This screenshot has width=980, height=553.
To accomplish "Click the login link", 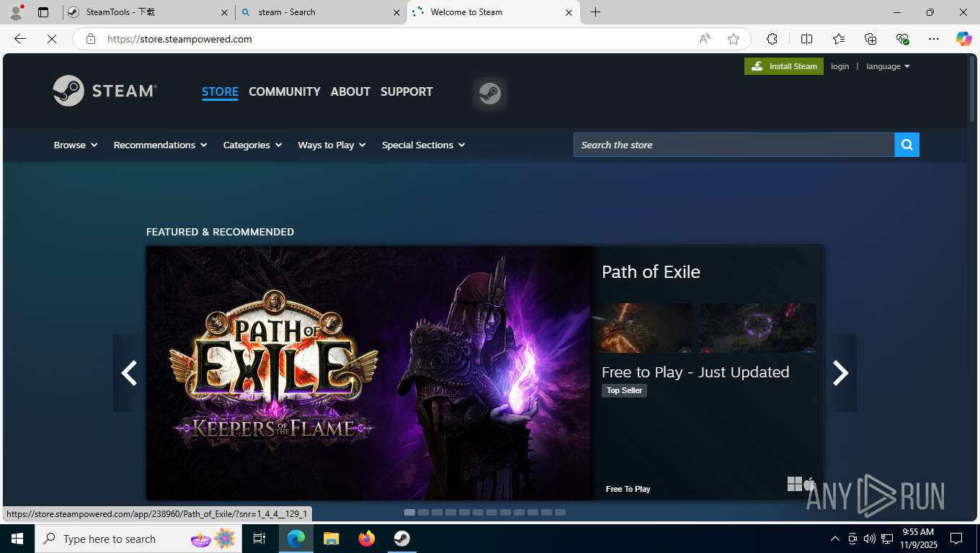I will tap(839, 66).
